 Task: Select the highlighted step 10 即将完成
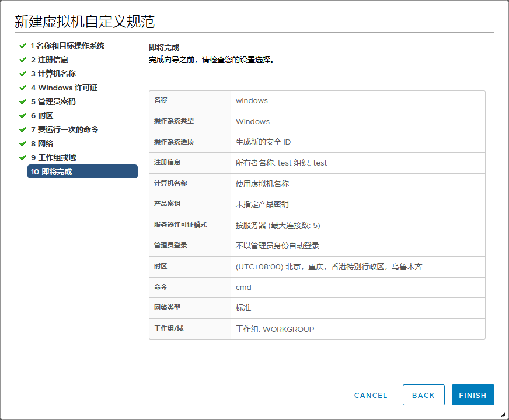tap(82, 171)
